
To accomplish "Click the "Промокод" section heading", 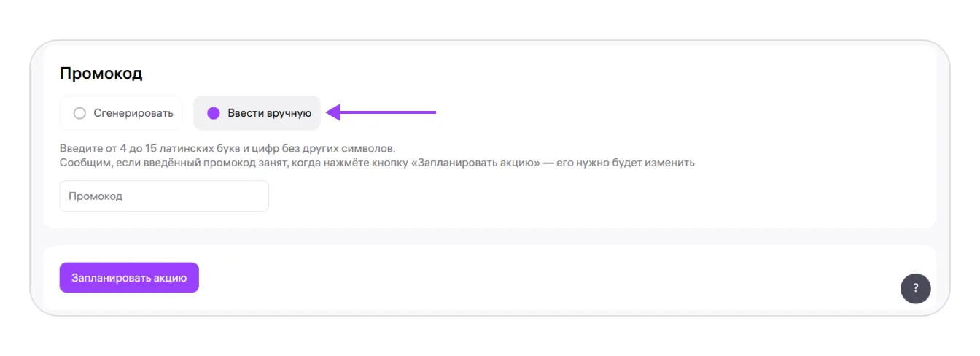I will (101, 73).
